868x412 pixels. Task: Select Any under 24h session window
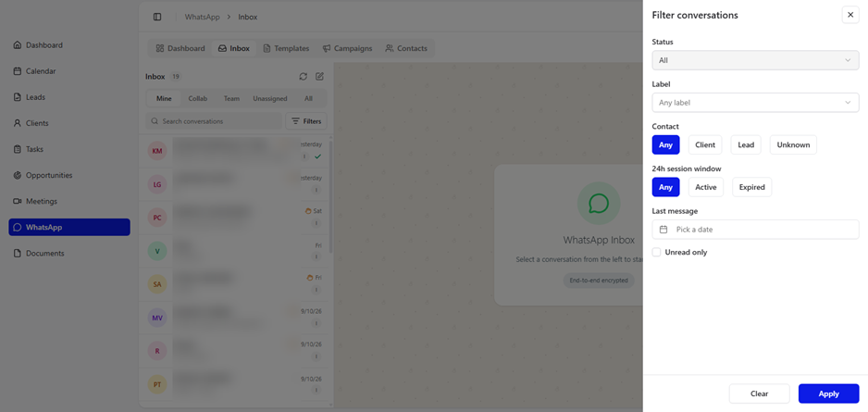point(665,187)
